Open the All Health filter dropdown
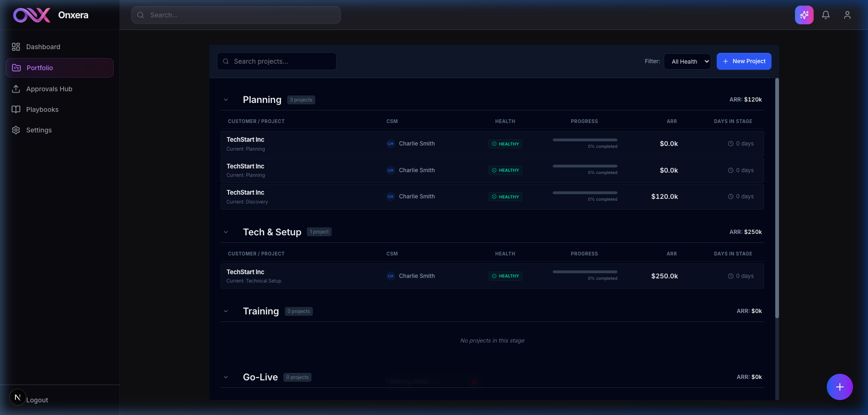Viewport: 868px width, 415px height. pyautogui.click(x=687, y=61)
